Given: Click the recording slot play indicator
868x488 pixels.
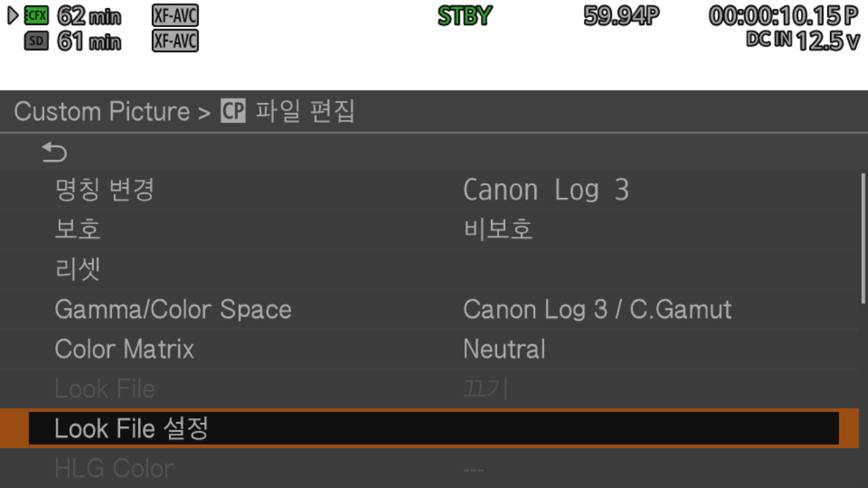Looking at the screenshot, I should (14, 16).
